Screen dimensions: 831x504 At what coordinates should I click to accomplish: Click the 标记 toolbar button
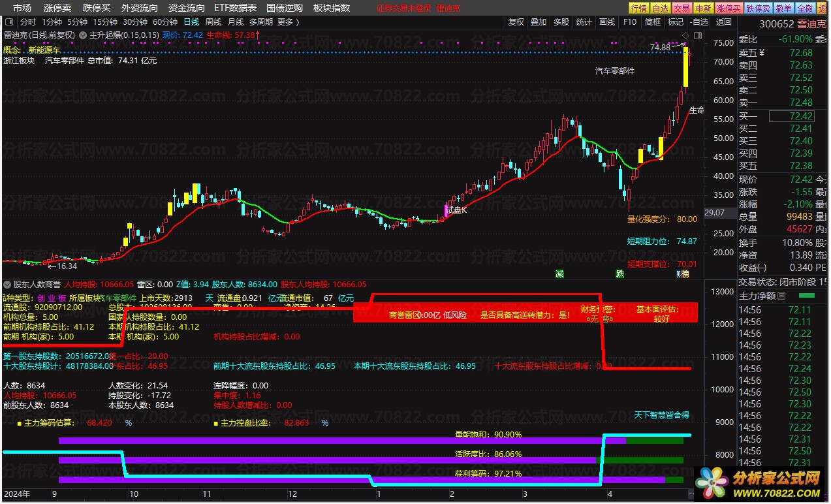[x=675, y=22]
